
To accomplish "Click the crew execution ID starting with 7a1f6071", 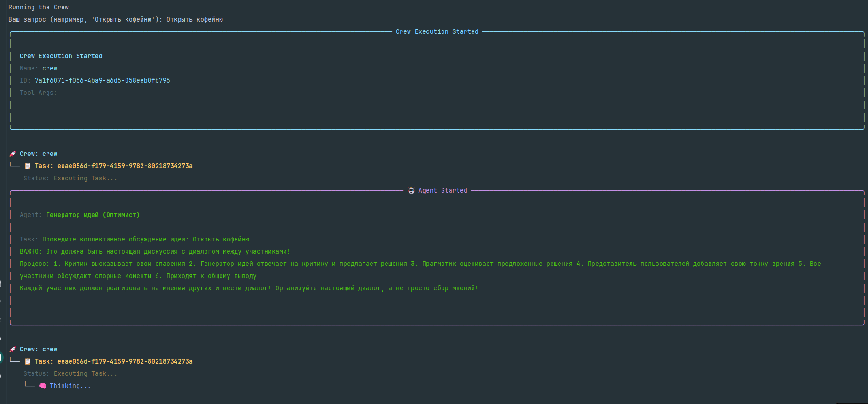I will point(102,81).
